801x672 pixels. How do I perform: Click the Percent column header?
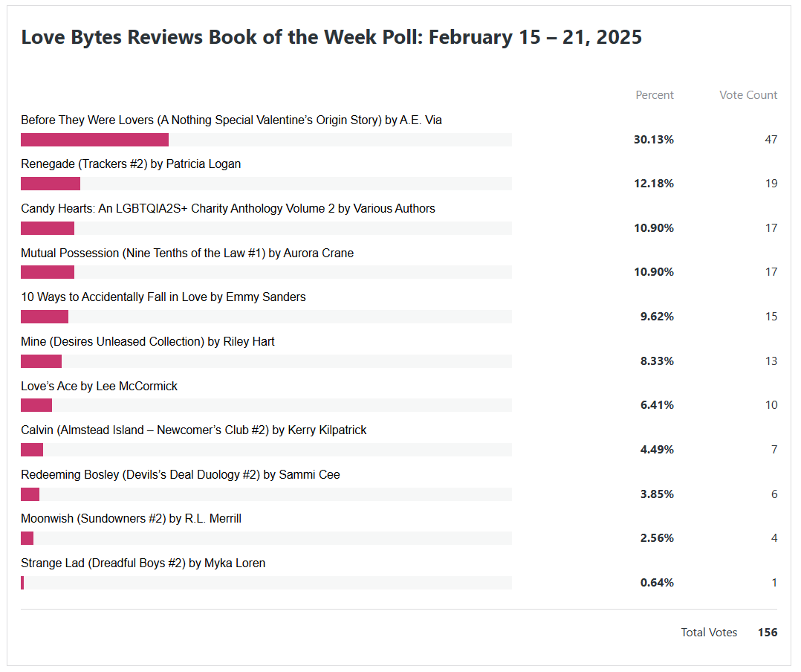(654, 95)
